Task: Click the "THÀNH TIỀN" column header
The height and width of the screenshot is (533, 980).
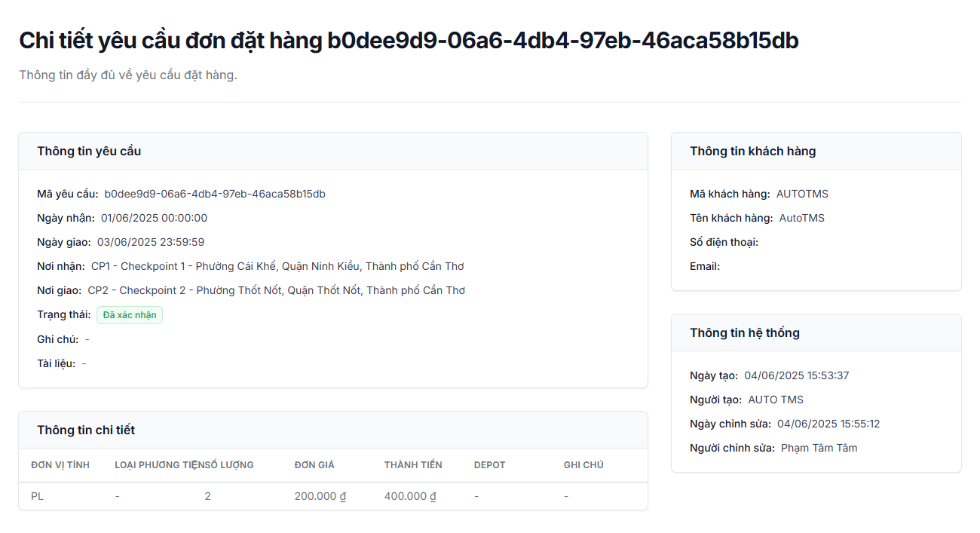Action: pyautogui.click(x=413, y=465)
